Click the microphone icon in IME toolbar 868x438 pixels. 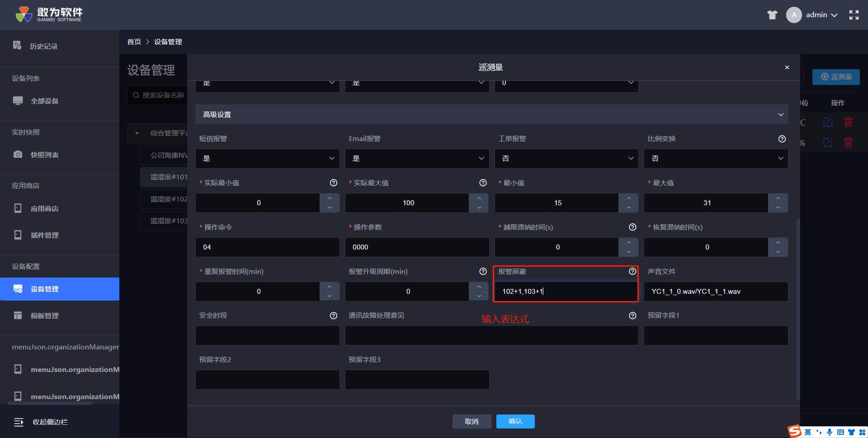(x=830, y=432)
